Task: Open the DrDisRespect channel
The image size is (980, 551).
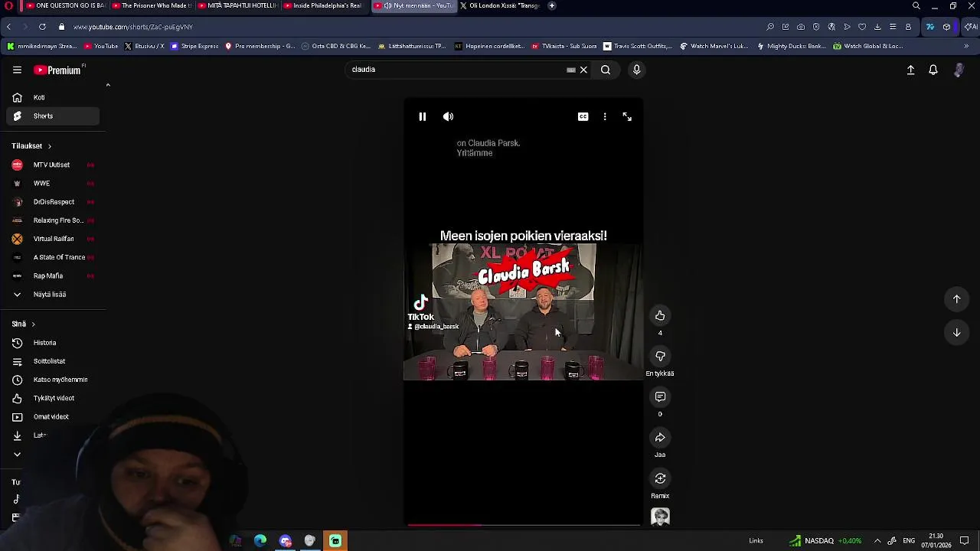Action: [53, 202]
